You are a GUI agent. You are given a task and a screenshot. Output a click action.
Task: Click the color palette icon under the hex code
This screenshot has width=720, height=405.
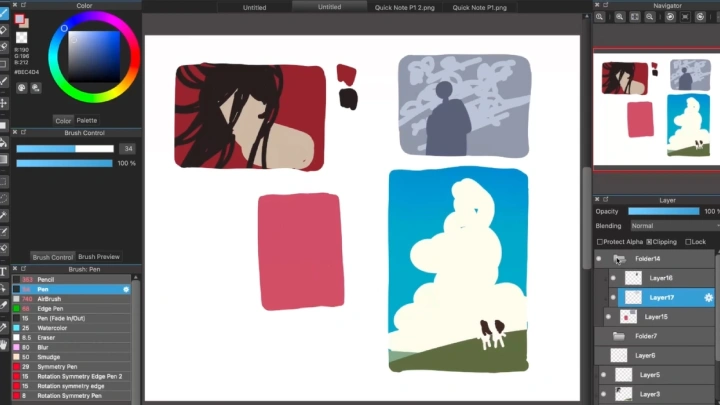tap(22, 88)
